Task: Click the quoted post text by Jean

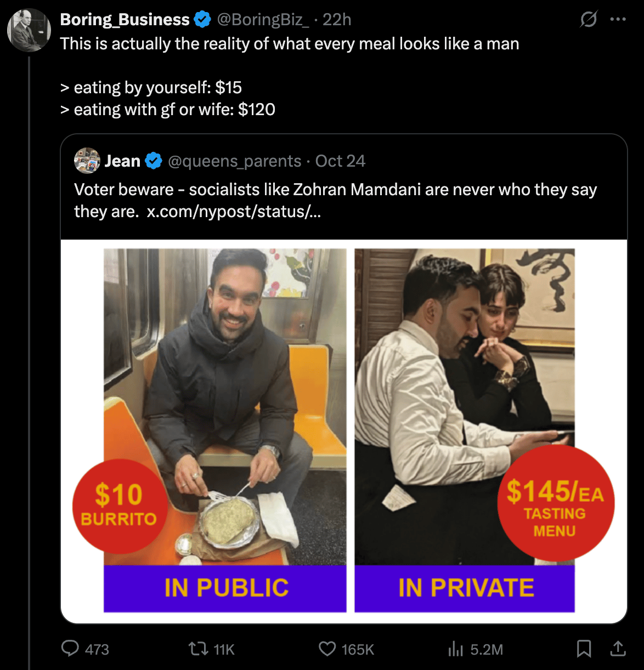Action: click(x=335, y=190)
